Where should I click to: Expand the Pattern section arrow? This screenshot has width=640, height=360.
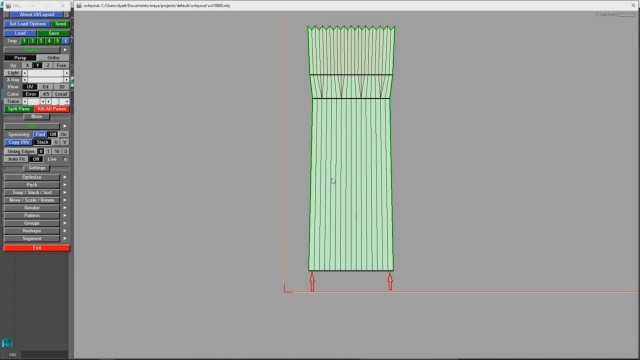coord(65,216)
